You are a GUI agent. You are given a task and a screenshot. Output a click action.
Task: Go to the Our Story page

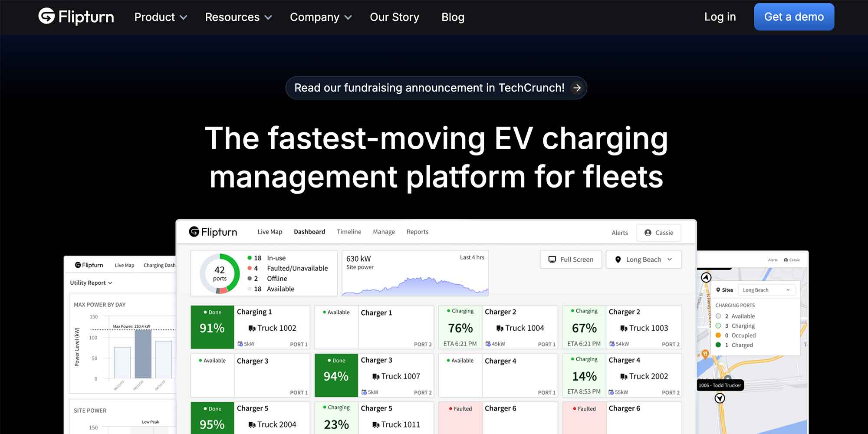(395, 17)
